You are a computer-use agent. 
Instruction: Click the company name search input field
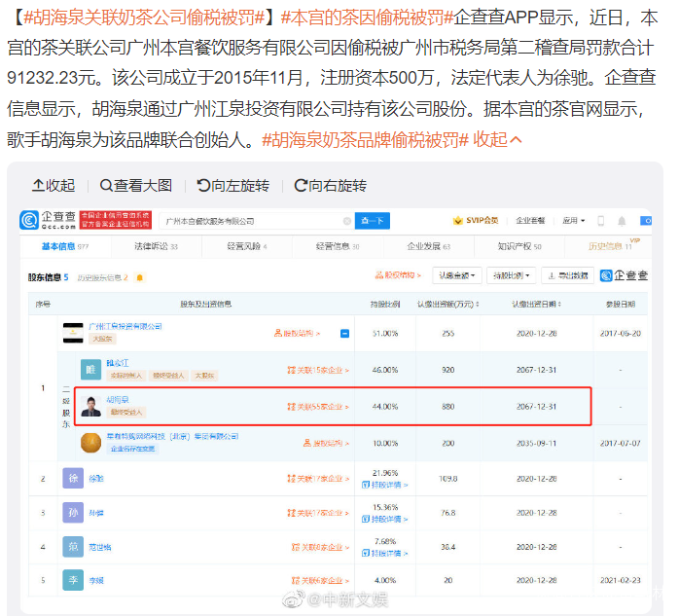[253, 221]
